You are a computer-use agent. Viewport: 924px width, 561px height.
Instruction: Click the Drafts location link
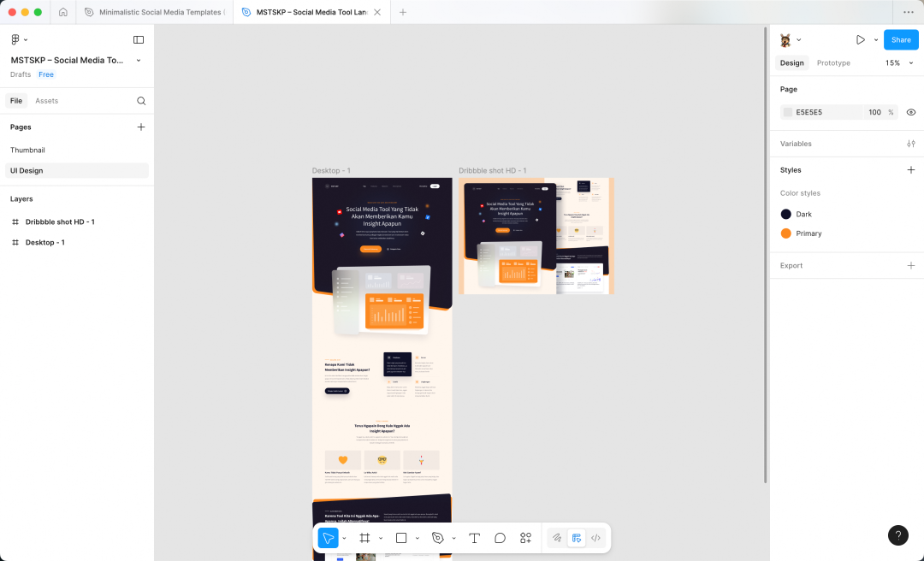pos(21,74)
